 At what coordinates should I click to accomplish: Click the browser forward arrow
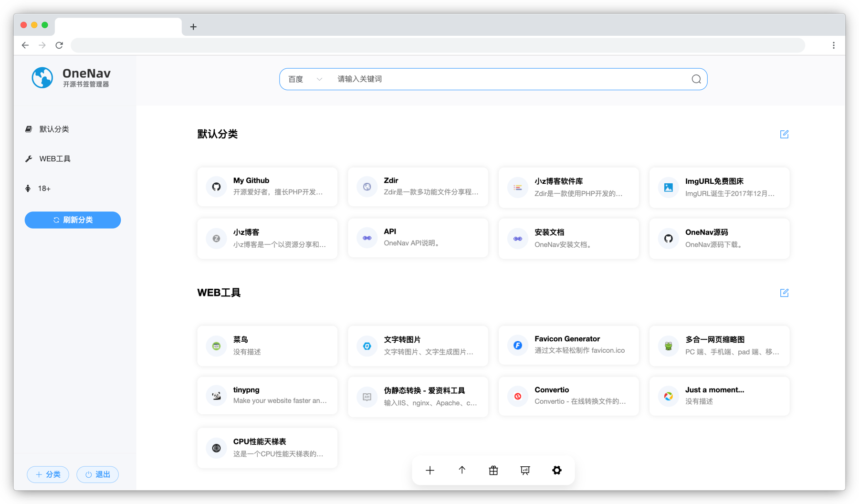42,45
